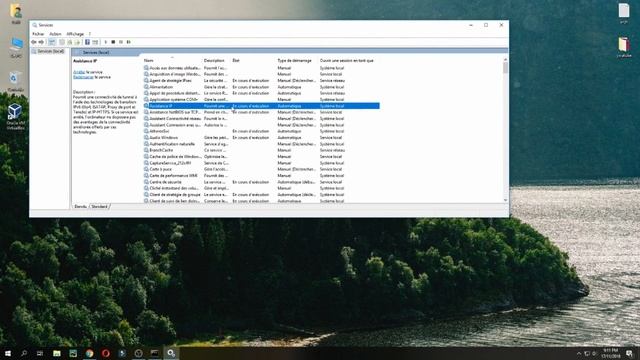Image resolution: width=640 pixels, height=360 pixels.
Task: Click the Services gears icon on the taskbar
Action: (171, 353)
